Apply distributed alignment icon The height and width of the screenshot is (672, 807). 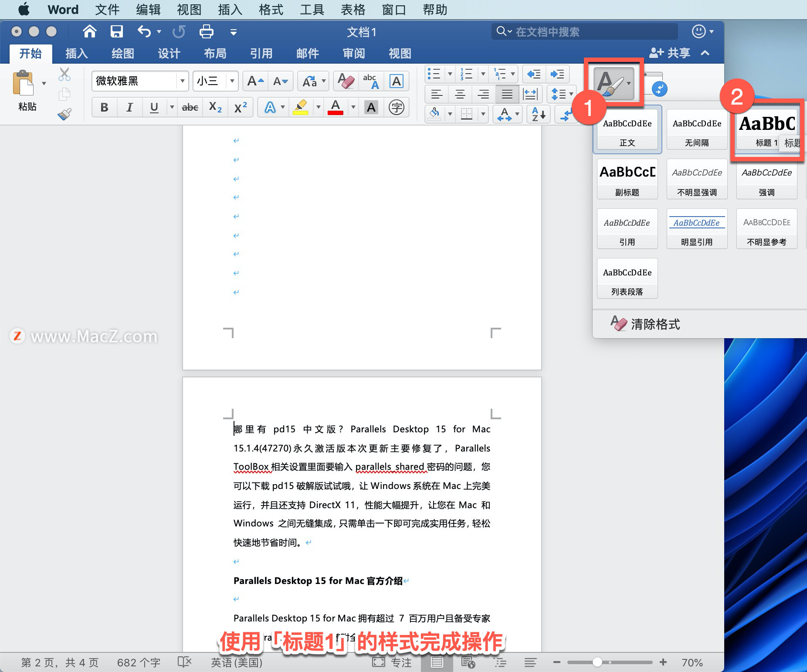[530, 94]
